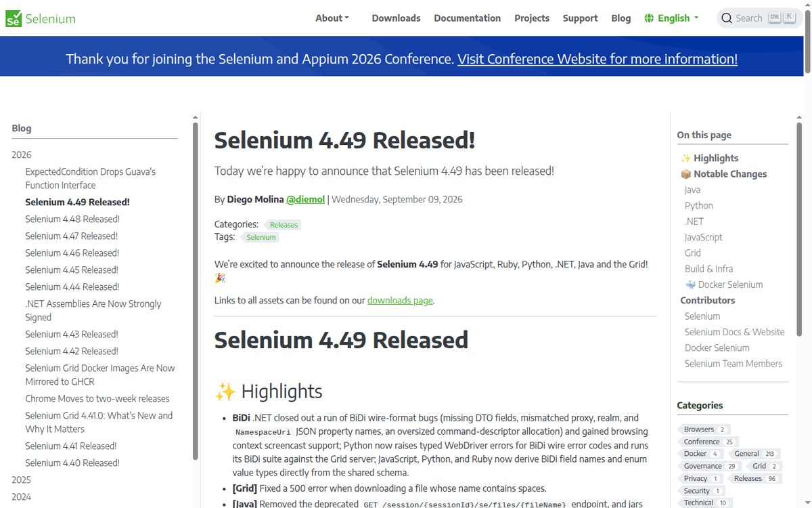Expand the 2025 blog year
The width and height of the screenshot is (812, 508).
click(x=22, y=480)
